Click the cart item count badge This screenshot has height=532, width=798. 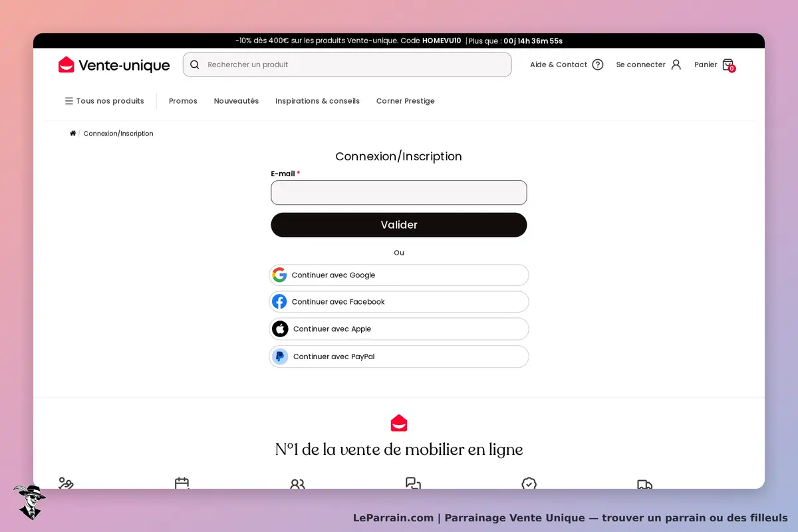[x=732, y=68]
